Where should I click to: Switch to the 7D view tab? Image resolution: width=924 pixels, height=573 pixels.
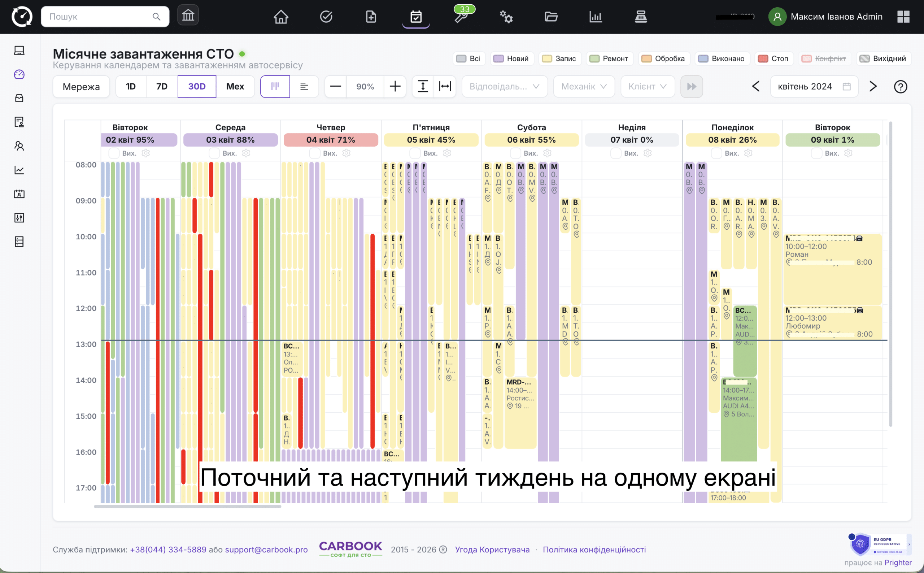click(x=162, y=86)
